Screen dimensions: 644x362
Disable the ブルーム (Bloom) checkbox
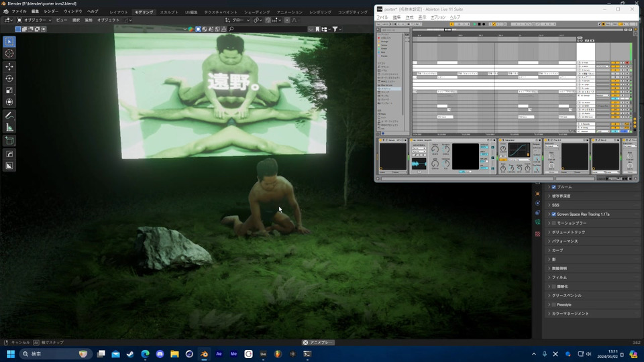553,187
